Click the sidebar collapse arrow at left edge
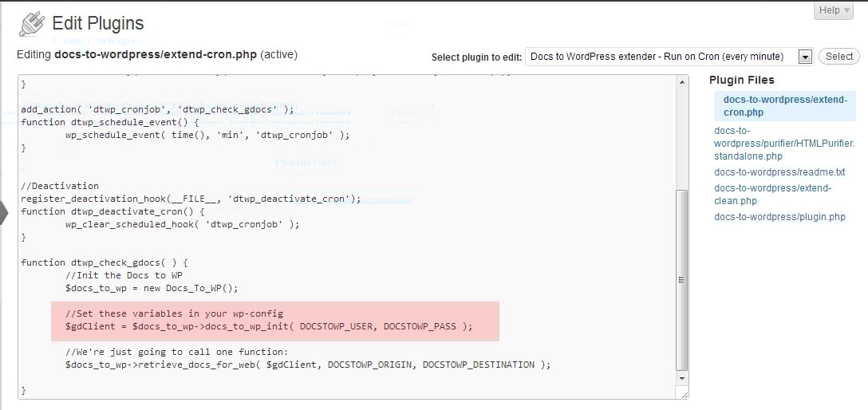This screenshot has height=410, width=868. (4, 213)
